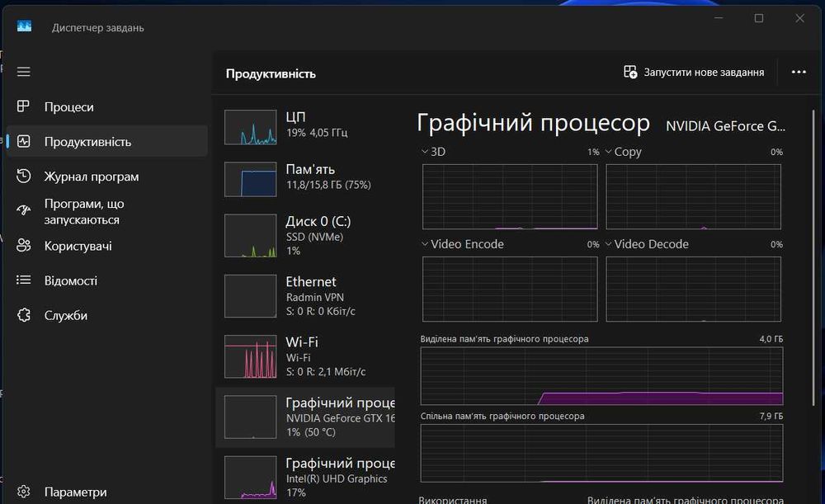Click the Продуктивність page heading
The image size is (825, 504).
click(x=271, y=73)
